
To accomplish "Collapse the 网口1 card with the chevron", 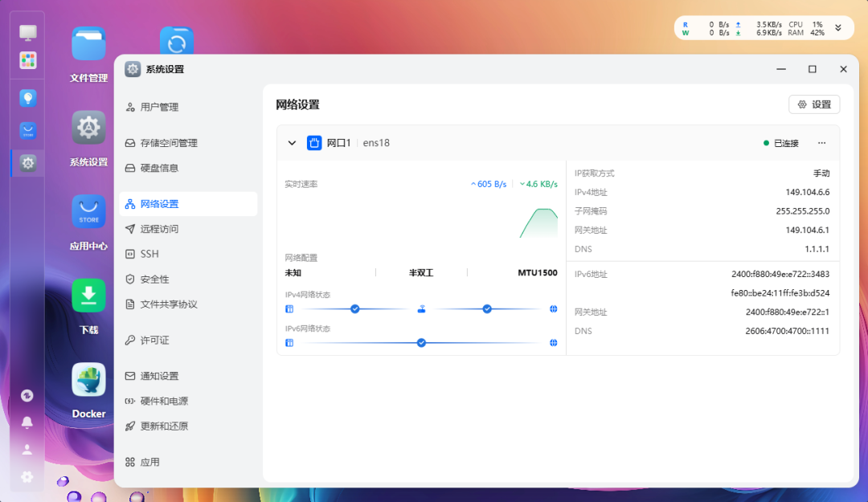I will [x=292, y=143].
